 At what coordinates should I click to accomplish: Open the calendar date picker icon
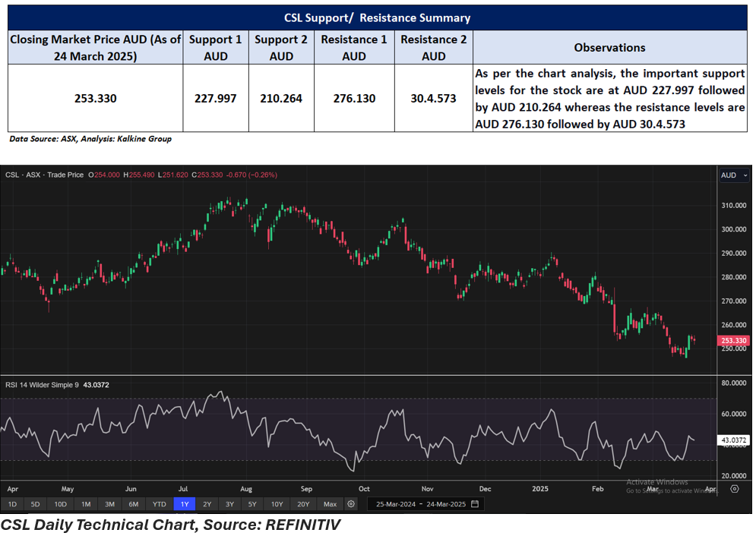[x=475, y=504]
